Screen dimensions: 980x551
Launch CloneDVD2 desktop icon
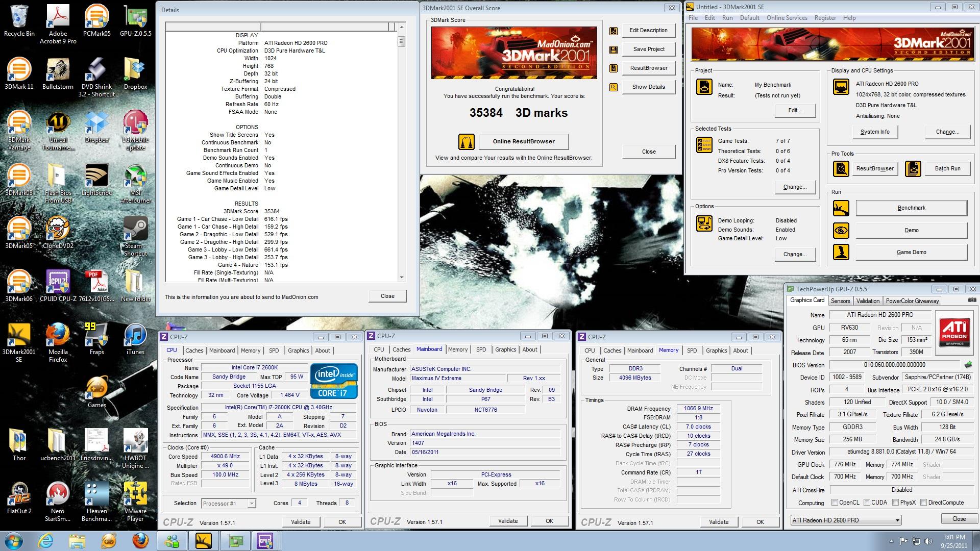(x=58, y=233)
